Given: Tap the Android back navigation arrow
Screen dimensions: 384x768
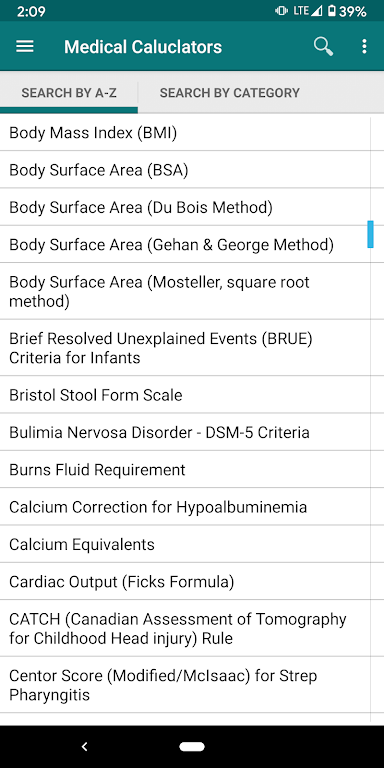Looking at the screenshot, I should [84, 746].
